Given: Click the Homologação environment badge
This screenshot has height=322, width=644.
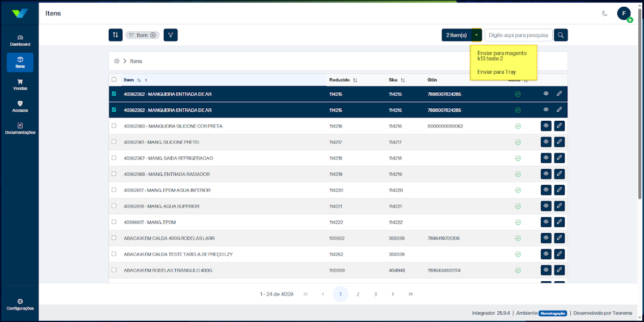Looking at the screenshot, I should (x=552, y=313).
